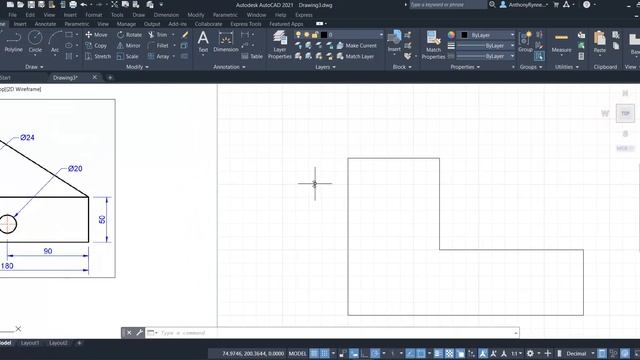Choose the Trim tool
This screenshot has height=360, width=640.
click(158, 35)
